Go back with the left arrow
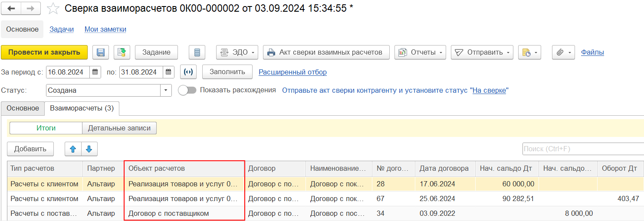 click(11, 9)
